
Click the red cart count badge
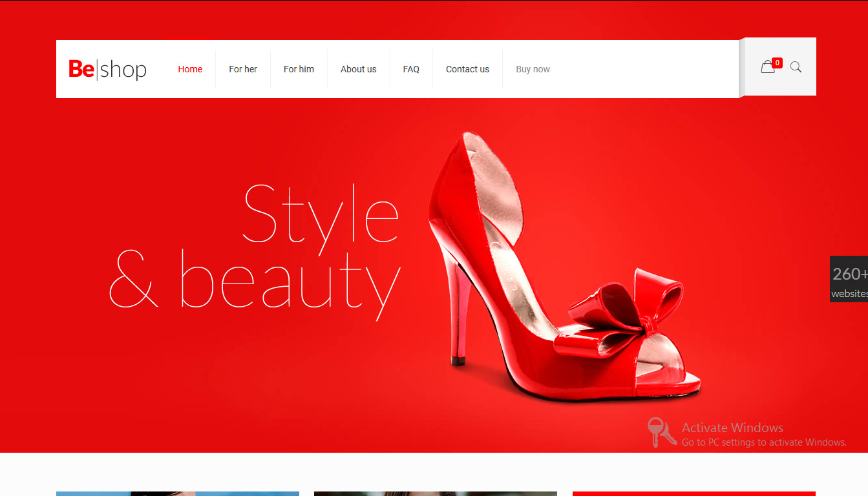(778, 63)
